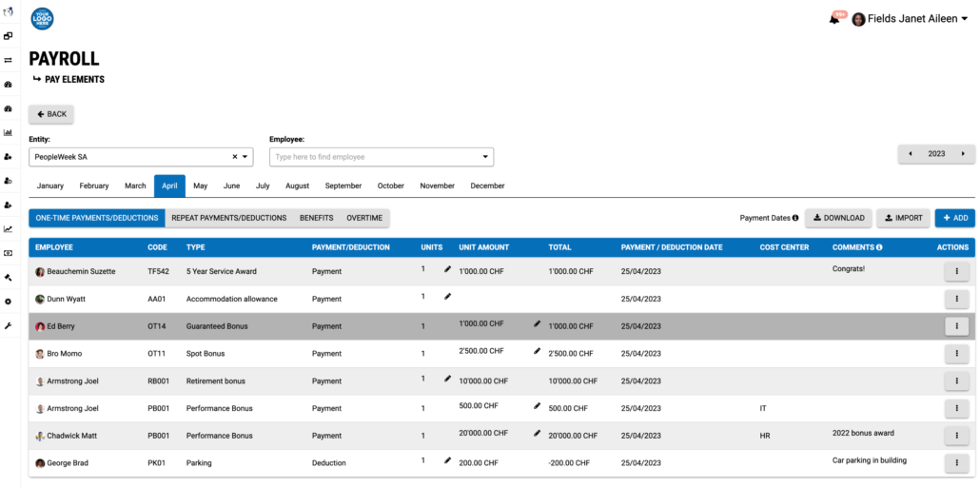Click the employee search input field
Screen dimensions: 980x488
coord(375,157)
